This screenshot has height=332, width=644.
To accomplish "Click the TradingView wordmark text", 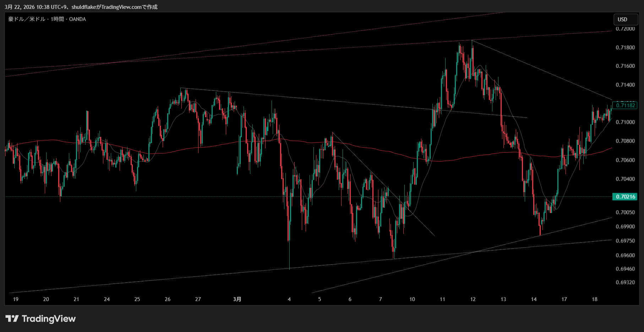I will click(49, 319).
